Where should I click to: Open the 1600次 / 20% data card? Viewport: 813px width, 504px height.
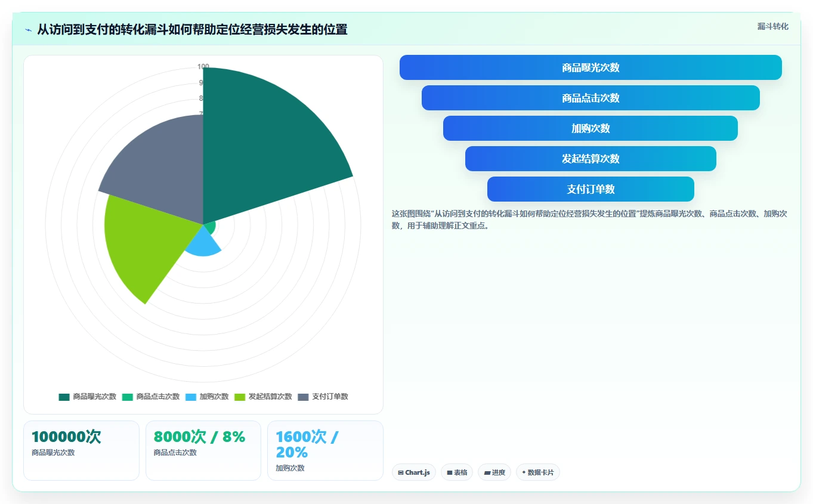325,450
